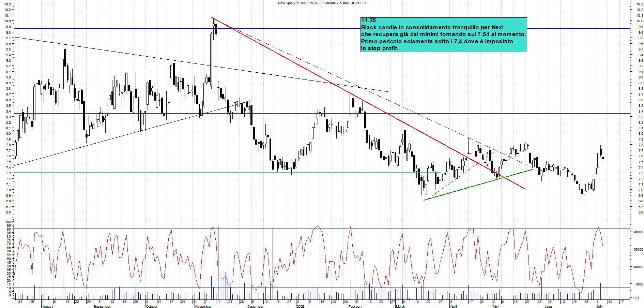Click the 'October' month label

[152, 306]
